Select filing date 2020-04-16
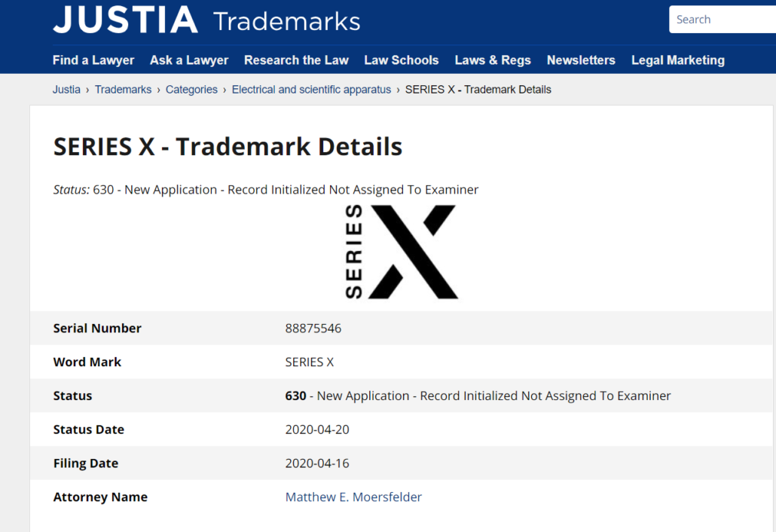Screen dimensions: 776x532 click(317, 463)
